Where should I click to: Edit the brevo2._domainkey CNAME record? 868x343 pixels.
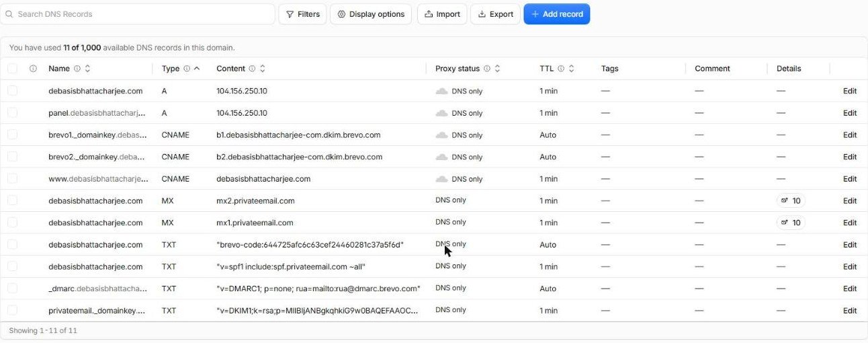point(850,157)
